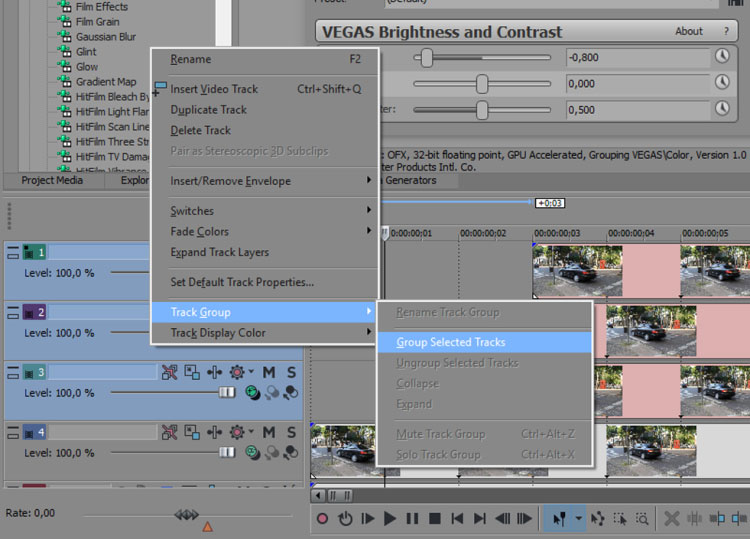Viewport: 750px width, 539px height.
Task: Choose Group Selected Tracks in submenu
Action: point(485,342)
